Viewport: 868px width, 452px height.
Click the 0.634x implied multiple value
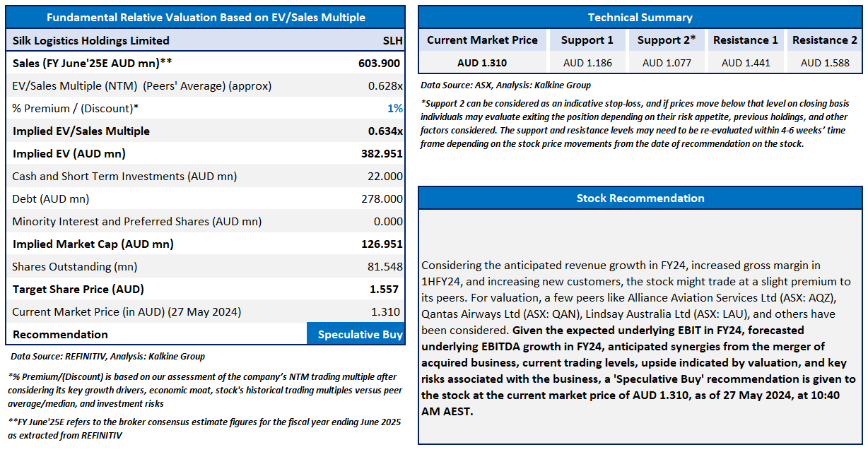[x=385, y=131]
